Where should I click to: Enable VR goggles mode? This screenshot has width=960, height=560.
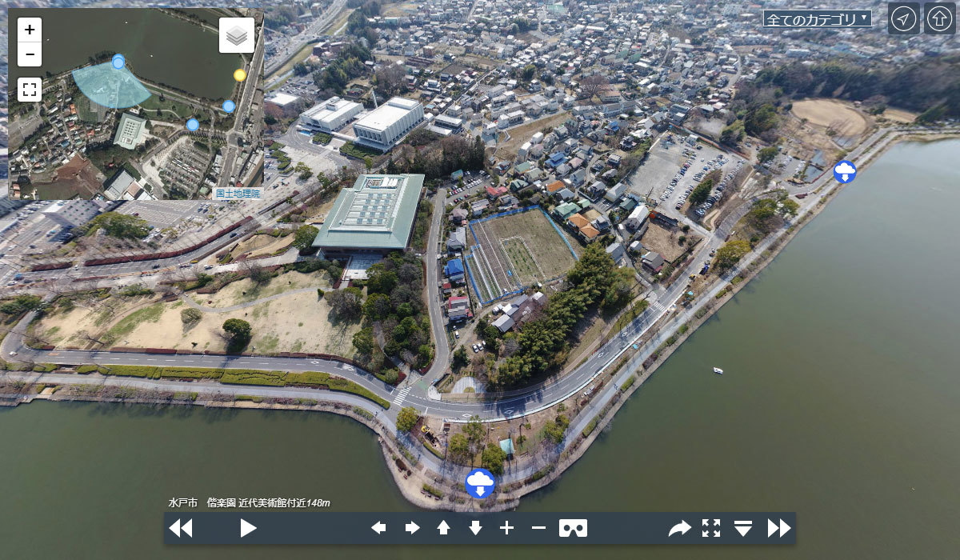coord(573,528)
